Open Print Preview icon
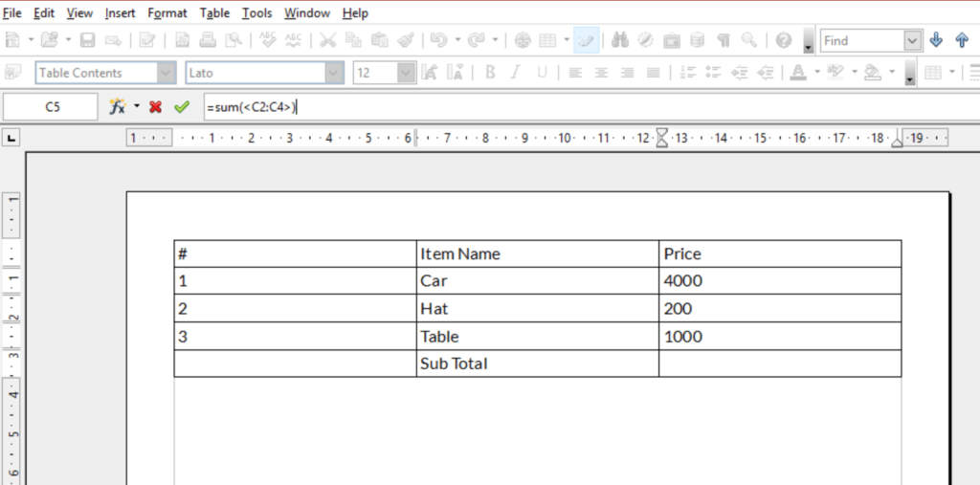This screenshot has height=485, width=980. (234, 40)
